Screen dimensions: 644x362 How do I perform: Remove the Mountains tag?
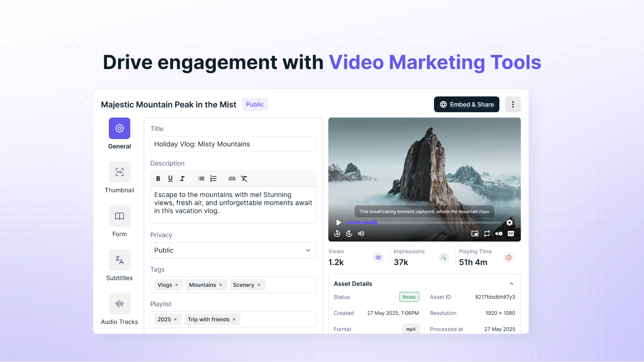click(221, 285)
